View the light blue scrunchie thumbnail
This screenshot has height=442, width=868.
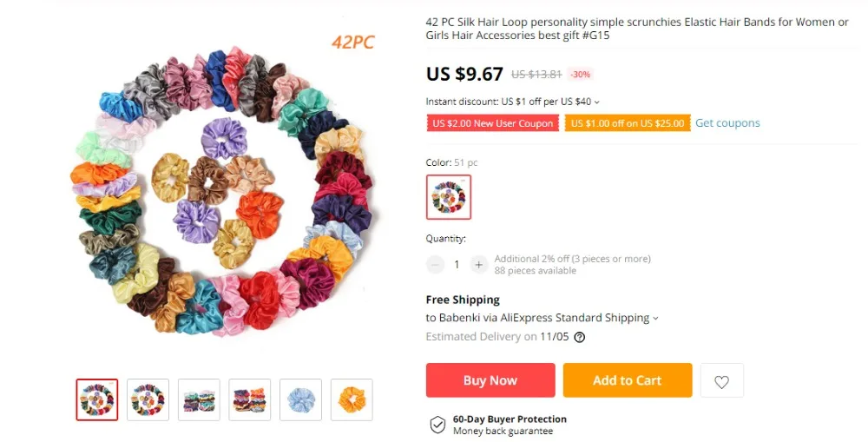point(300,400)
